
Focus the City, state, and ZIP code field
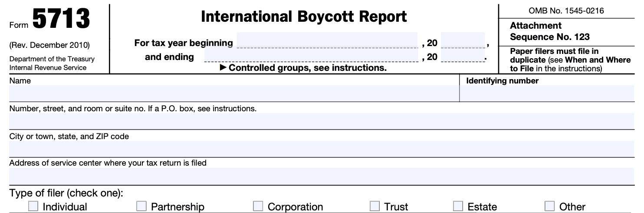[321, 149]
